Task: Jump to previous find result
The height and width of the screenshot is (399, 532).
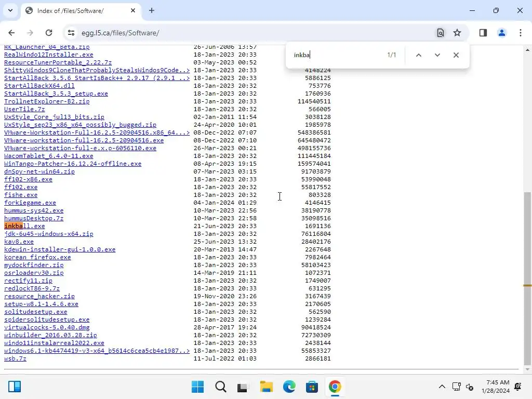Action: point(419,55)
